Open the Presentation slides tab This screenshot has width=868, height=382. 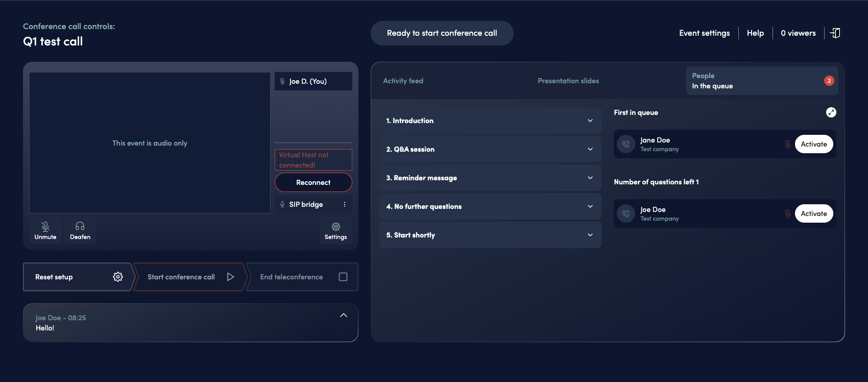(568, 81)
